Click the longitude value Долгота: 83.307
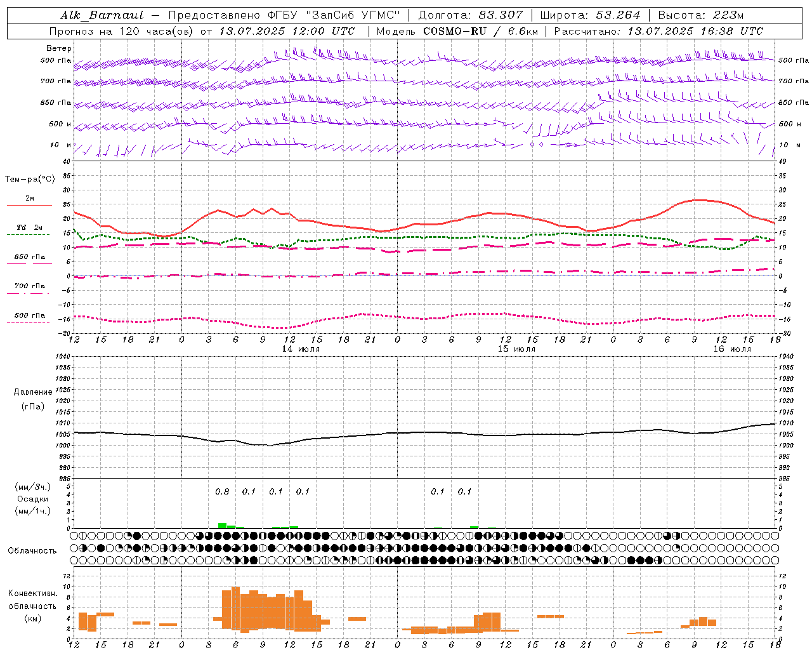Screen dimensions: 812x650 (470, 15)
